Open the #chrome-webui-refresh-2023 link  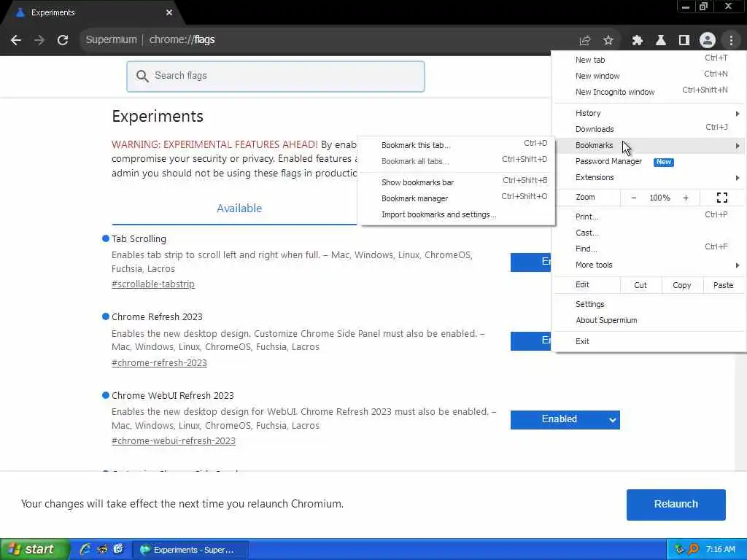(174, 441)
